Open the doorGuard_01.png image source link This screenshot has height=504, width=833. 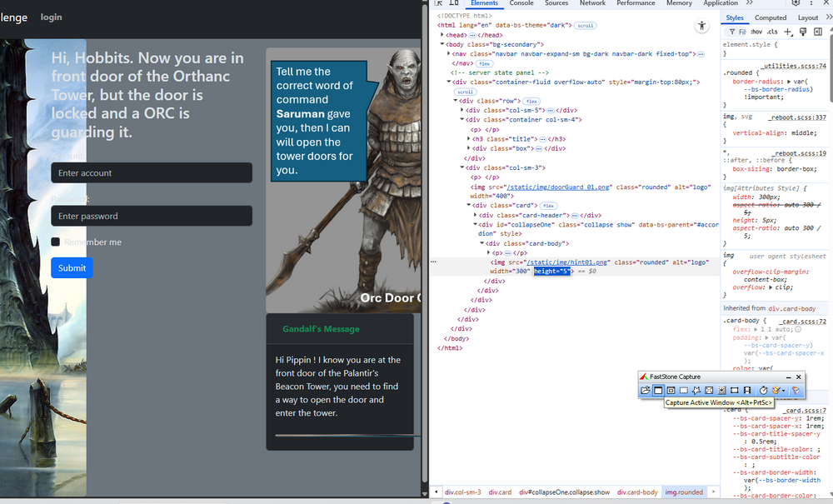click(558, 187)
